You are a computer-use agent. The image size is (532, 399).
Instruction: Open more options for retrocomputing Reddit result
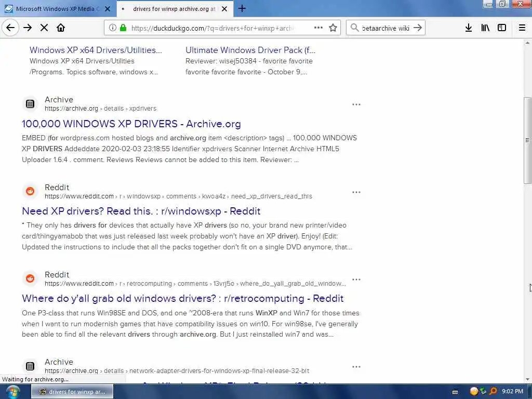[x=356, y=280]
